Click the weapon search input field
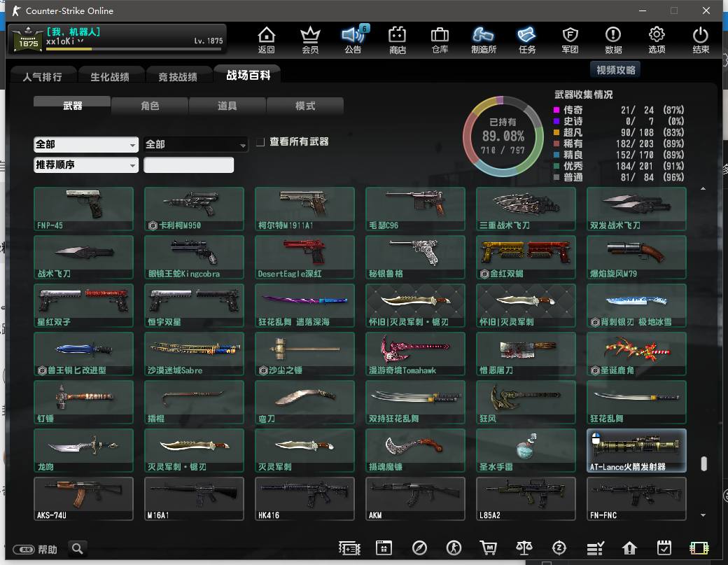The width and height of the screenshot is (728, 565). click(x=188, y=165)
